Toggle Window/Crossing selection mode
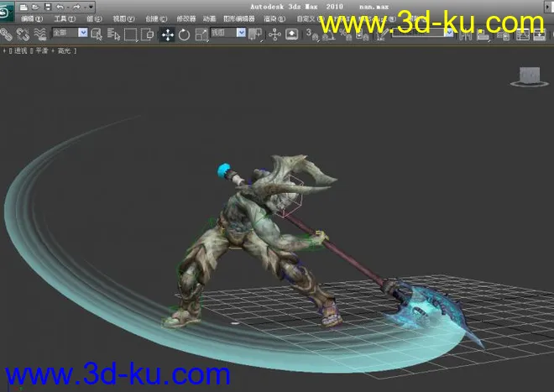This screenshot has height=392, width=554. 148,34
